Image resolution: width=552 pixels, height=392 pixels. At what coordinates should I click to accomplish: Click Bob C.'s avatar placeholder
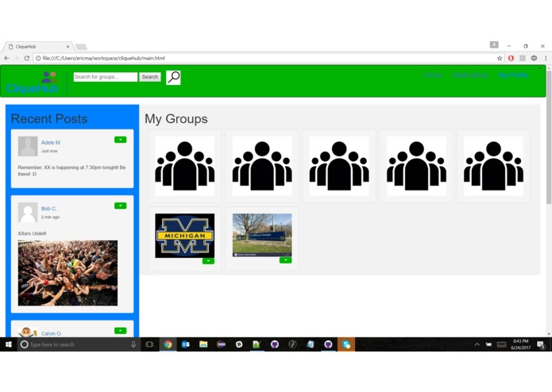tap(28, 213)
